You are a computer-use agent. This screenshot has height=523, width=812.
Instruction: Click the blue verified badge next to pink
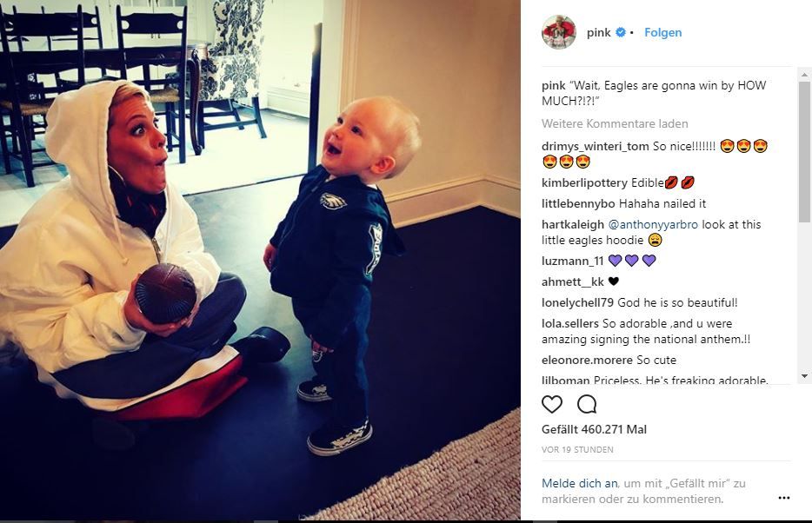tap(620, 33)
